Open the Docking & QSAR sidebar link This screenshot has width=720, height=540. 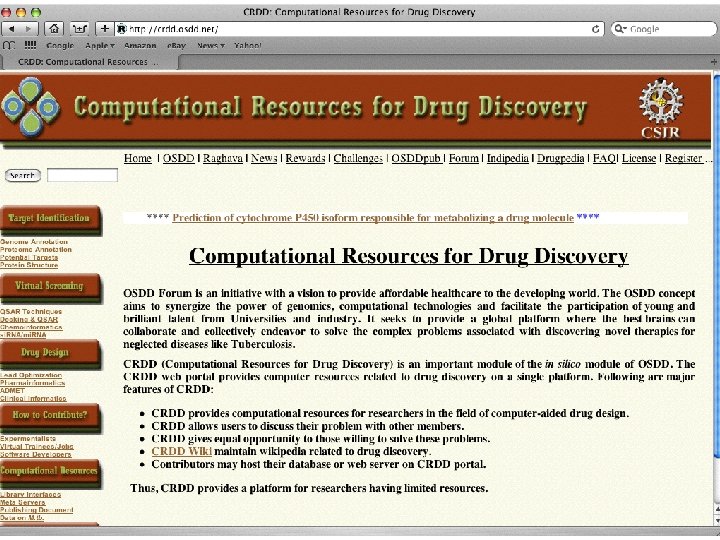(29, 319)
